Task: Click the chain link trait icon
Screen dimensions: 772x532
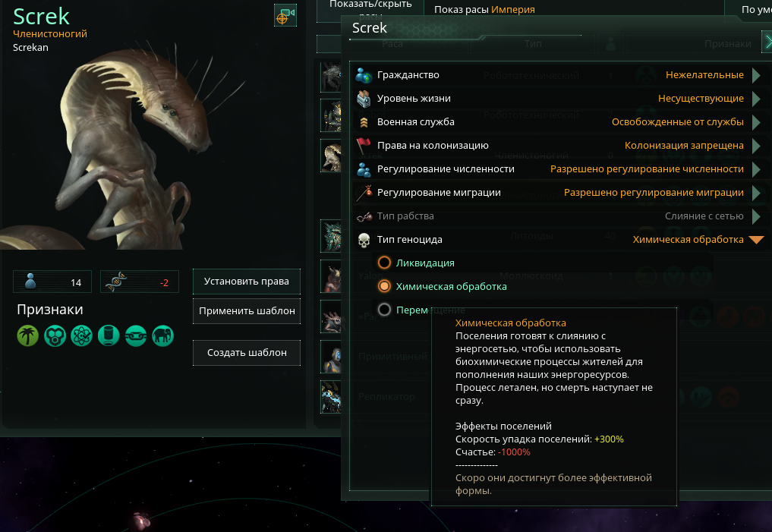Action: pyautogui.click(x=136, y=335)
